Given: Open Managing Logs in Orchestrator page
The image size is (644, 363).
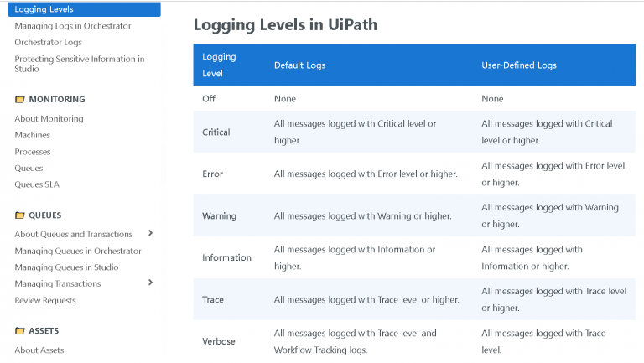Looking at the screenshot, I should coord(73,26).
